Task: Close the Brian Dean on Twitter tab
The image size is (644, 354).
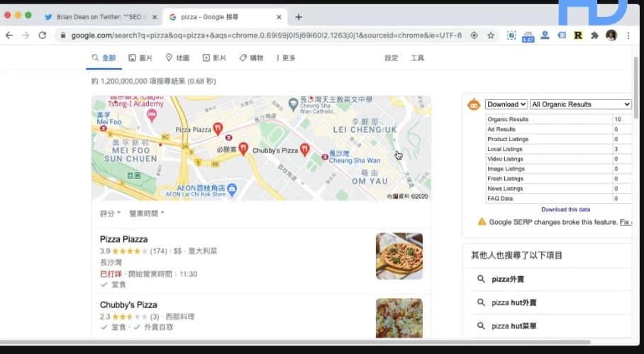Action: (x=155, y=17)
